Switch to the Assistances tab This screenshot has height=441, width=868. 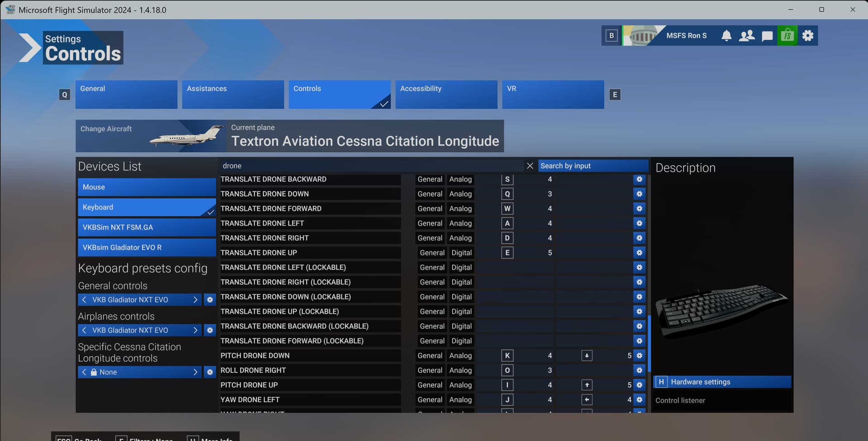click(233, 95)
